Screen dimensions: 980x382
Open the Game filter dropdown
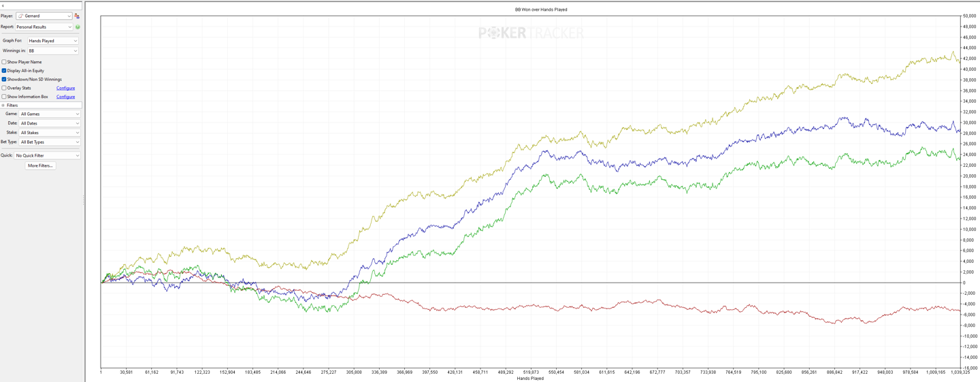point(49,114)
